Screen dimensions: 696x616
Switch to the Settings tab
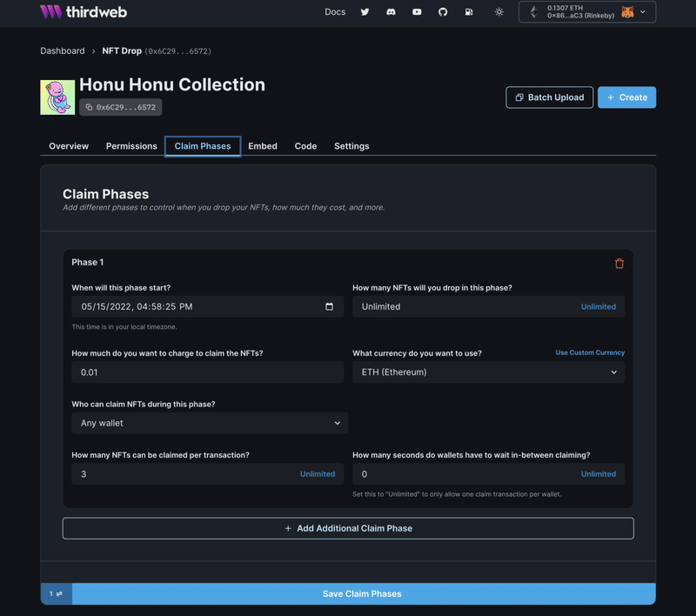pos(351,146)
